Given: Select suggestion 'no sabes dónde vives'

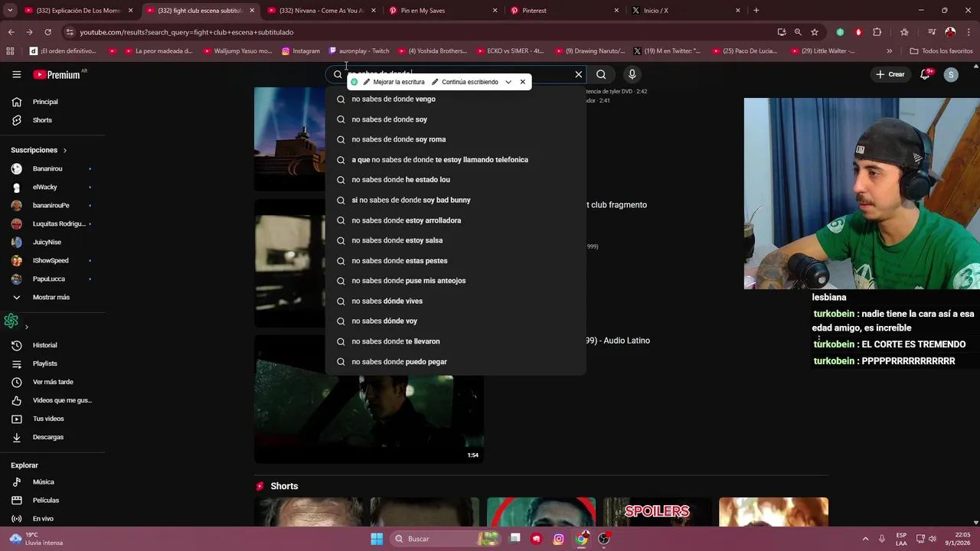Looking at the screenshot, I should (456, 301).
